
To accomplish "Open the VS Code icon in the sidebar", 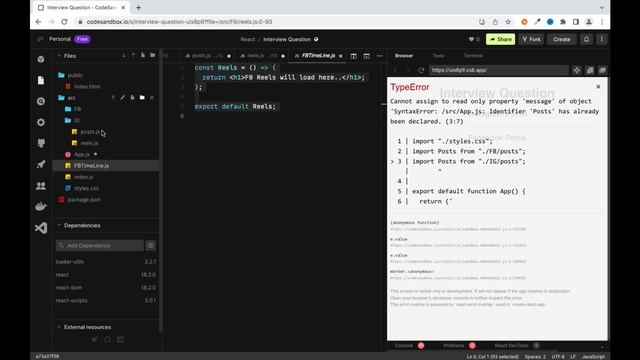I will pos(41,228).
